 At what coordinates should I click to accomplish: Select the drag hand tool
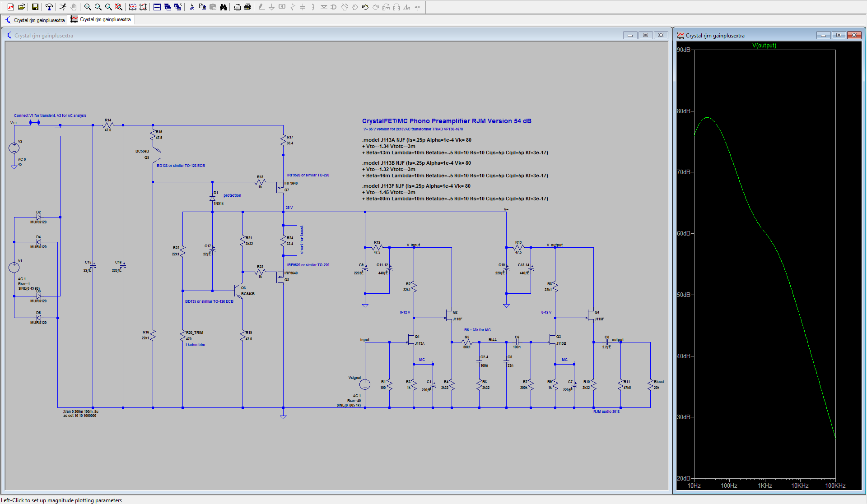coord(355,7)
